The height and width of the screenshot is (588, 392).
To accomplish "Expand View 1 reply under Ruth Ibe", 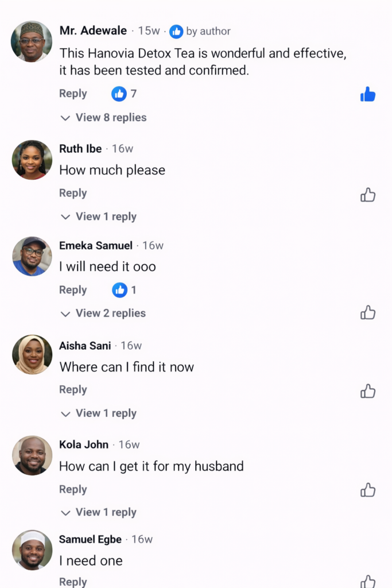I will [x=99, y=216].
